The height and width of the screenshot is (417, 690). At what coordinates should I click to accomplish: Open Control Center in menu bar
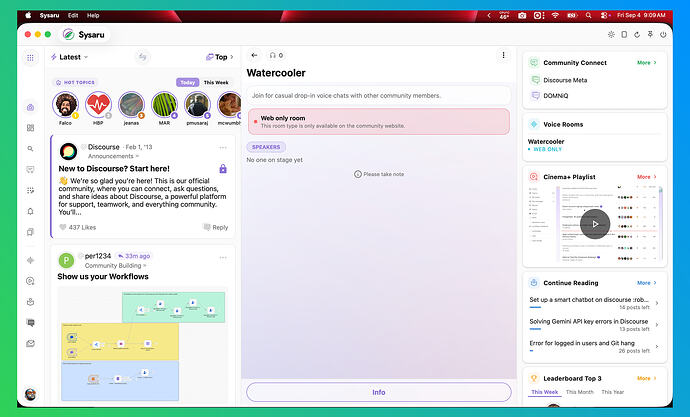point(605,15)
